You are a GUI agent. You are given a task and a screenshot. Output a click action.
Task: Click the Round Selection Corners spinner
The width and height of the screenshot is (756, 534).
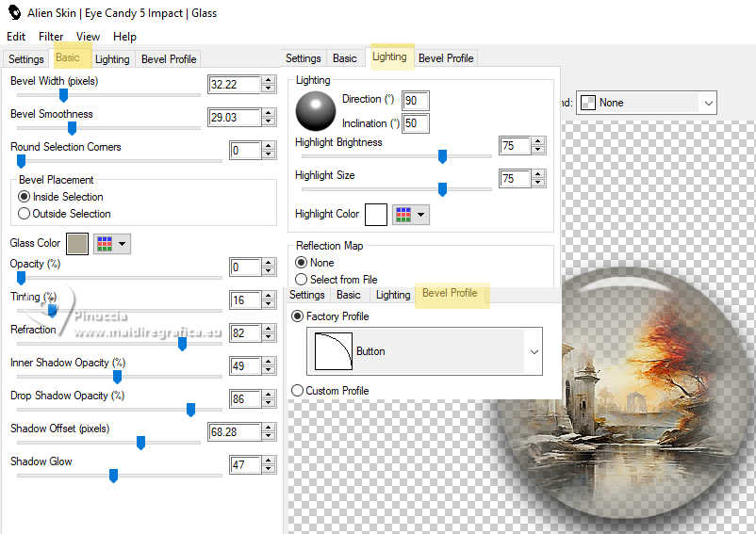pos(269,151)
